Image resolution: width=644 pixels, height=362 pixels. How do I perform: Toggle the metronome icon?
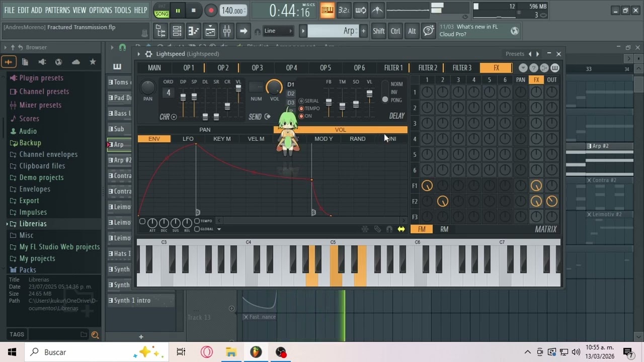tap(377, 10)
